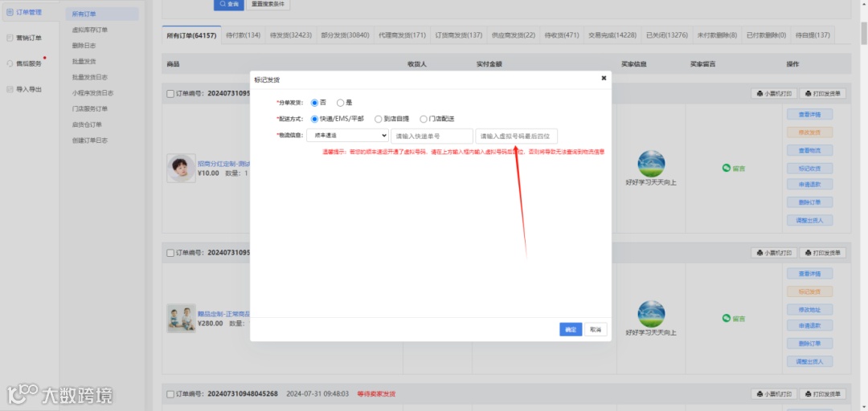Click the page's vertical scrollbar thumb
Viewport: 868px width, 411px height.
863,33
